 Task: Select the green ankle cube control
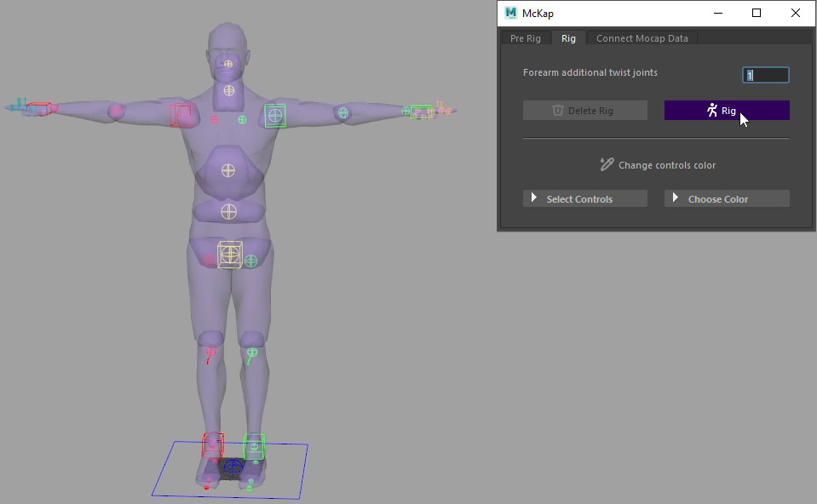click(254, 447)
